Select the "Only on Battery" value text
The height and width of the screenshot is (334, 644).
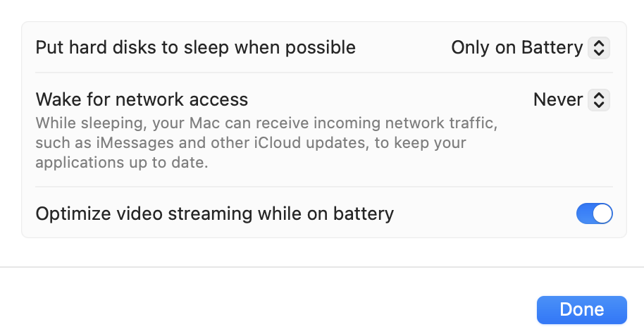pyautogui.click(x=516, y=48)
